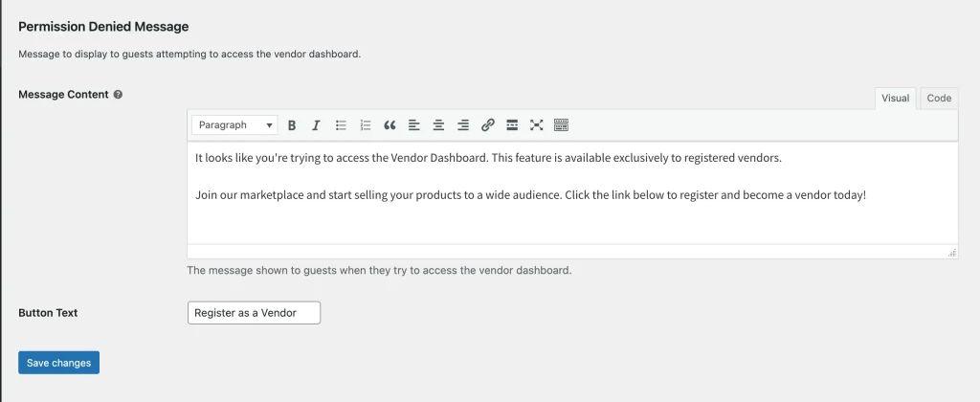
Task: Grab the editor resize handle corner
Action: pos(952,253)
